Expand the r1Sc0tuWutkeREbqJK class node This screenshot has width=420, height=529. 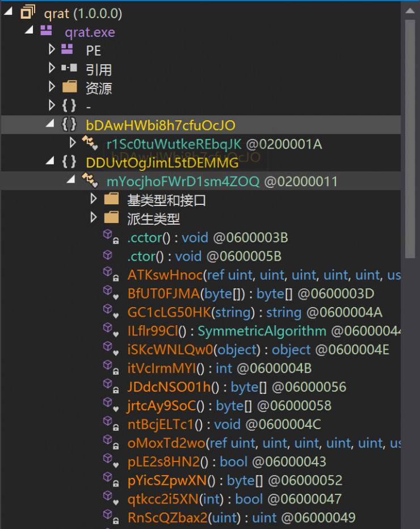(x=73, y=144)
